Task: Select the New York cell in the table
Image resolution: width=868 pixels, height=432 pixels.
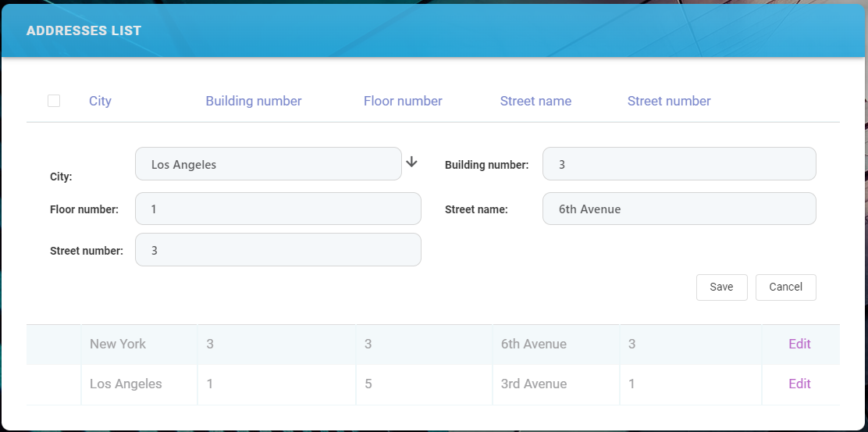Action: (x=118, y=344)
